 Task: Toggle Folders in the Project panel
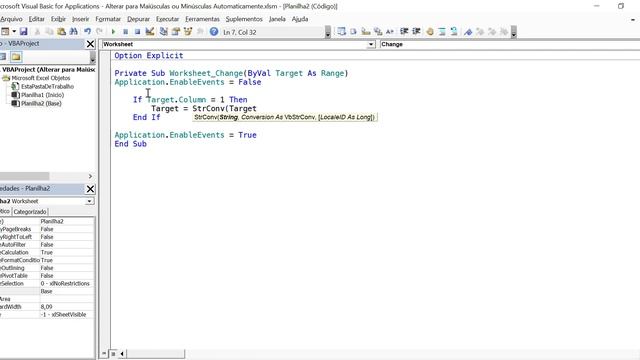[16, 57]
